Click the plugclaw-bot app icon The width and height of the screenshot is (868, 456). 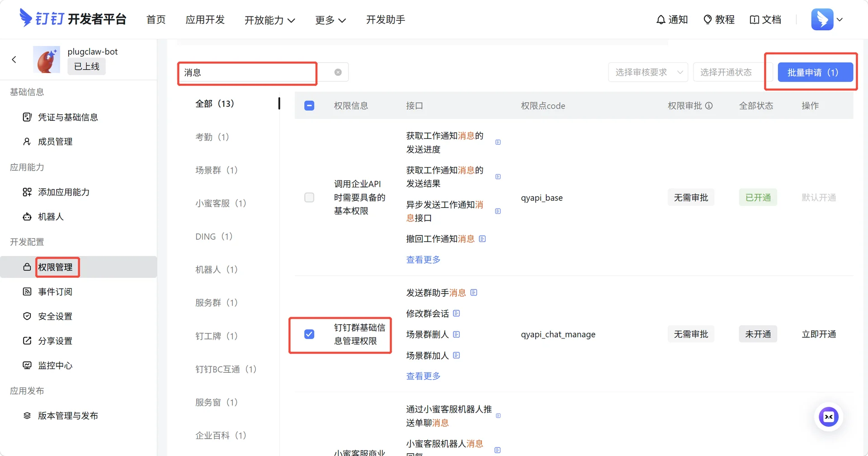(x=47, y=59)
